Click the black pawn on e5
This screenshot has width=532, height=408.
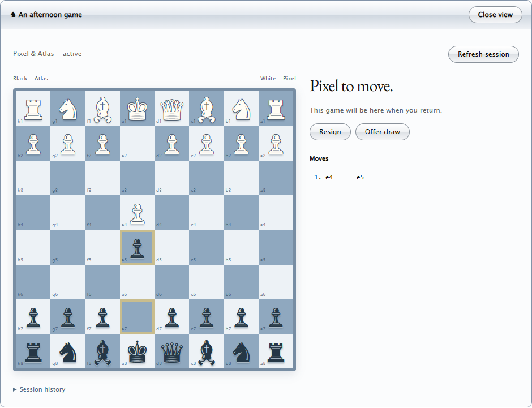coord(137,247)
